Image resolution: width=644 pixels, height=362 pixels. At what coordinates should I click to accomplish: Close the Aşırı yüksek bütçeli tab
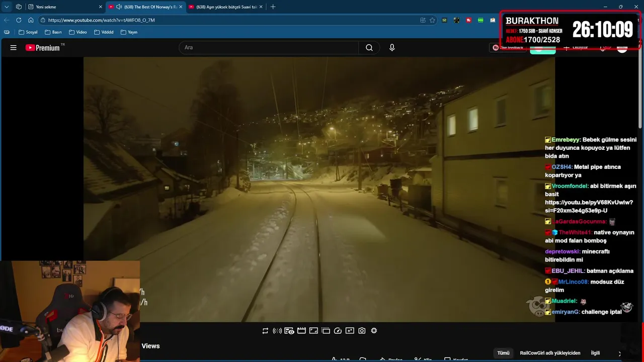tap(261, 7)
